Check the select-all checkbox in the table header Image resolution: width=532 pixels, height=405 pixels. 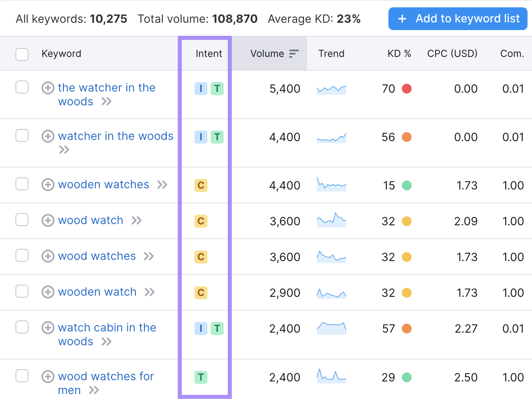click(22, 53)
